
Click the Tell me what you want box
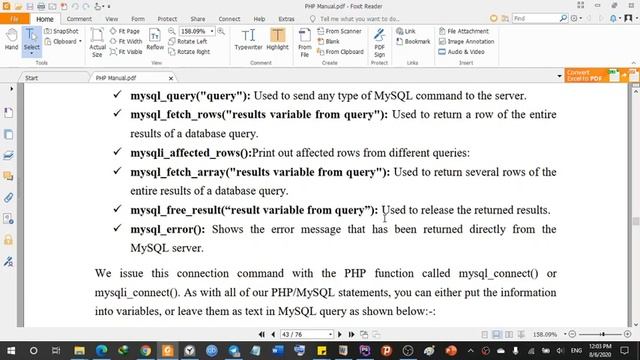355,19
